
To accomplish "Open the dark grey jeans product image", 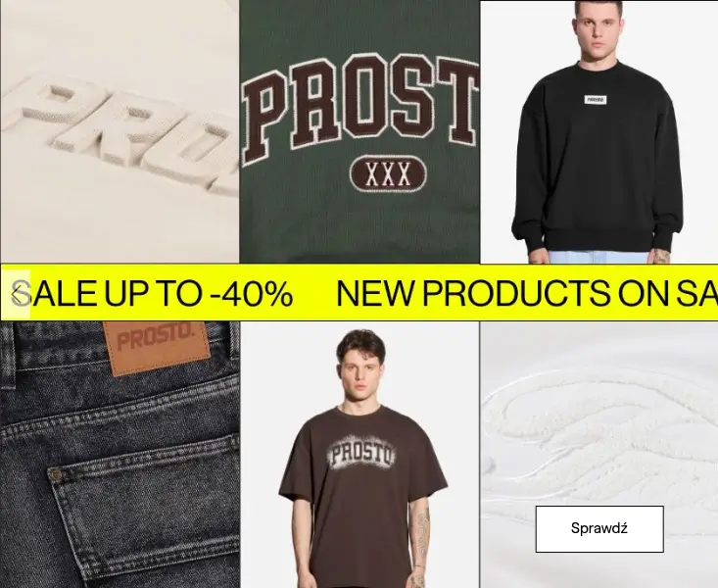I will [120, 455].
